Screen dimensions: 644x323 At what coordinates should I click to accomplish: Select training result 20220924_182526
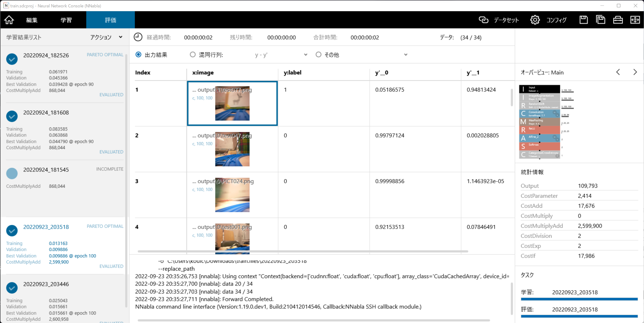[46, 55]
